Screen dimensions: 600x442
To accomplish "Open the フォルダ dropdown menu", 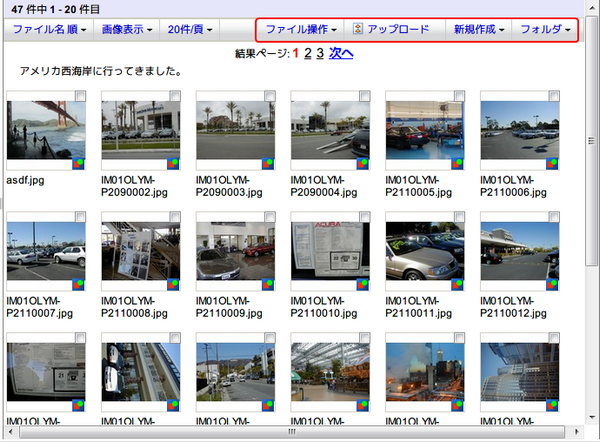I will (x=545, y=29).
